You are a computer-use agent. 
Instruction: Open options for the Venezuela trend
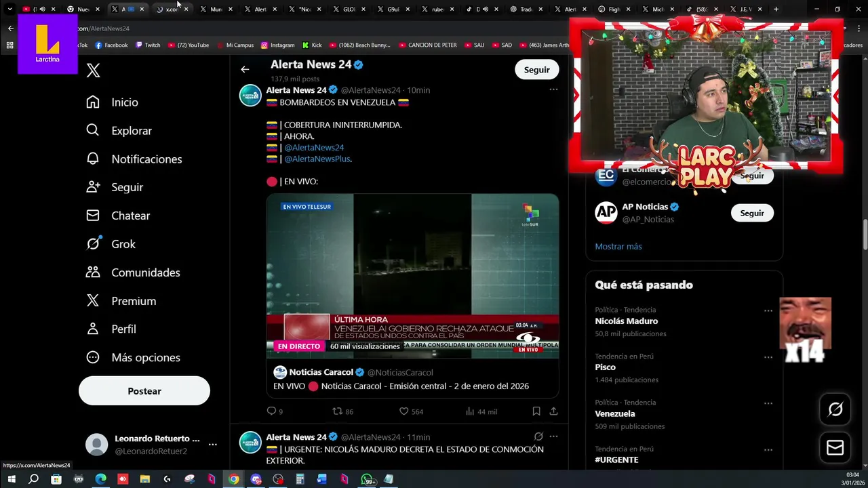(x=768, y=403)
